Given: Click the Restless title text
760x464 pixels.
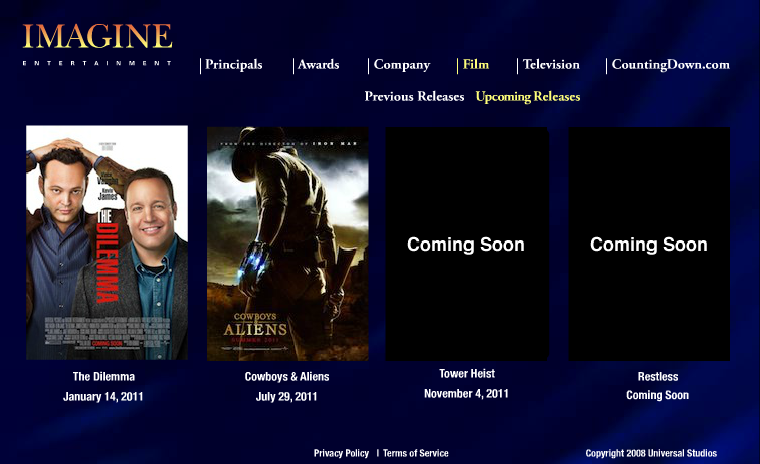Looking at the screenshot, I should [658, 377].
